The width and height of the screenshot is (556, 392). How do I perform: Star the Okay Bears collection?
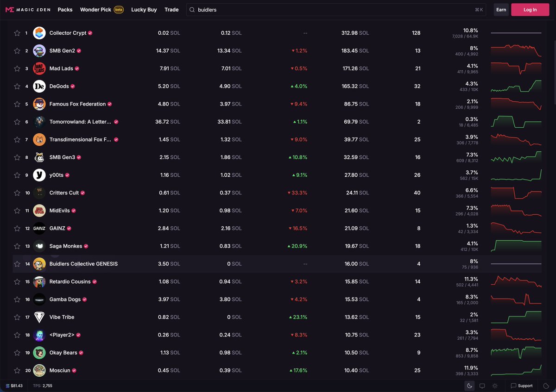pyautogui.click(x=17, y=353)
